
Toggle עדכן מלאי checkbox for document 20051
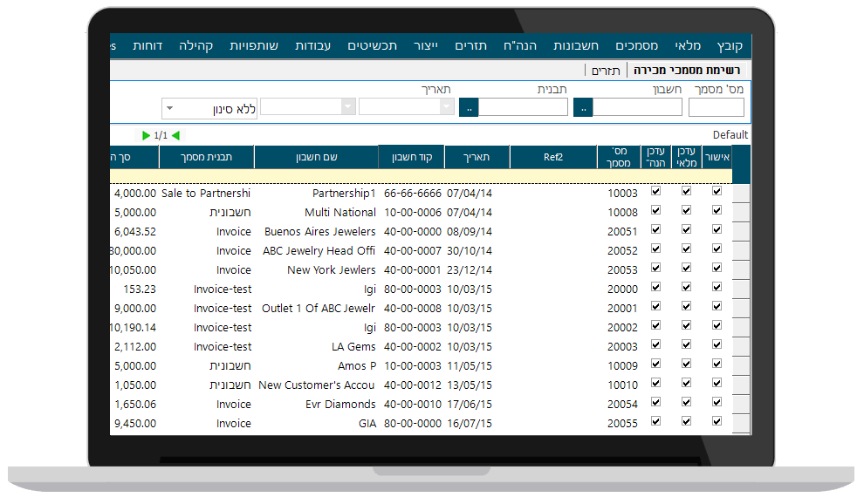pyautogui.click(x=686, y=229)
